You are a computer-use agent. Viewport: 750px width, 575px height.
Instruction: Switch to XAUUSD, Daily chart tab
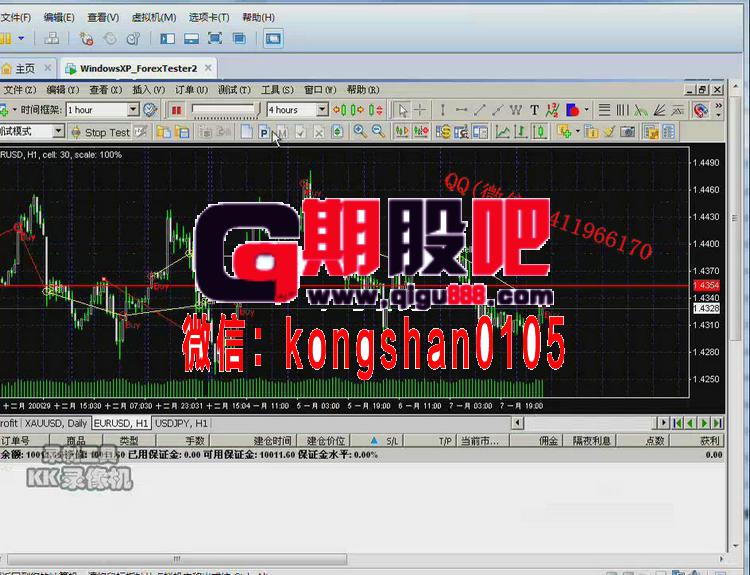click(x=56, y=423)
